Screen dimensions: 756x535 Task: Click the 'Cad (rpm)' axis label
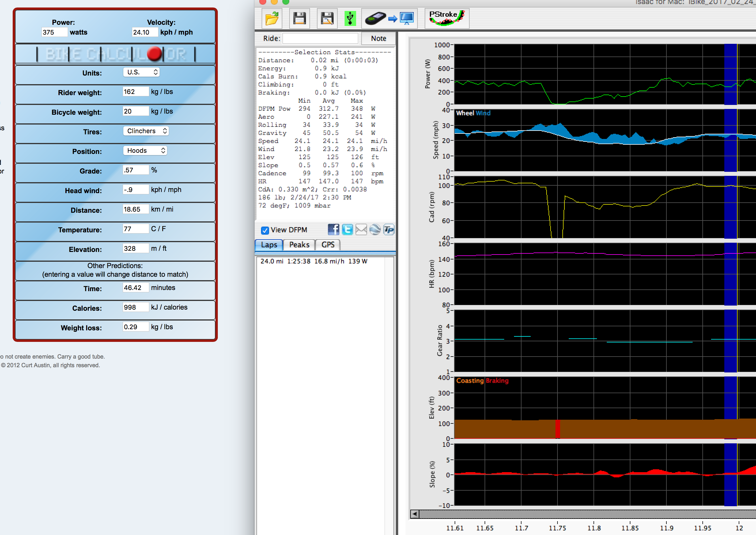[x=431, y=207]
